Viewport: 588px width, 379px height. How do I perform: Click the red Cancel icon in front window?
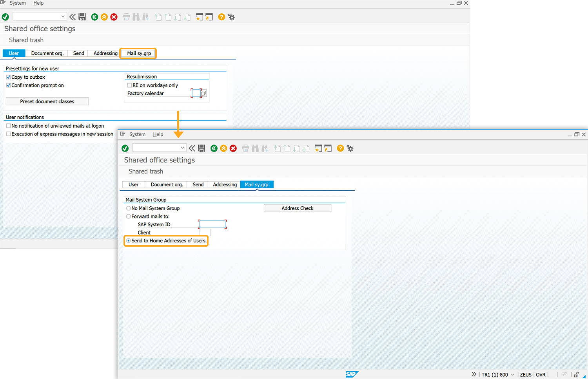click(x=233, y=148)
